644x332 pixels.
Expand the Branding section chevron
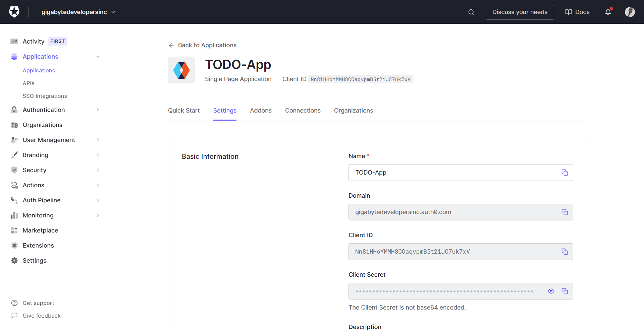click(98, 155)
